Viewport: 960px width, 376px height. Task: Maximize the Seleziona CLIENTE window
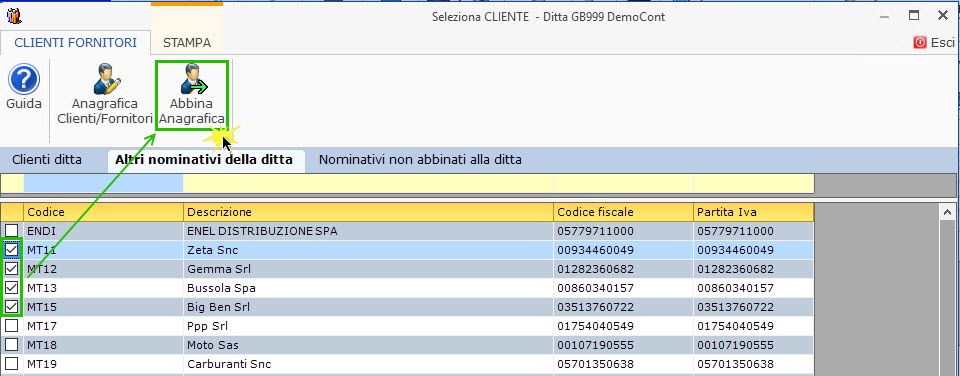coord(914,16)
